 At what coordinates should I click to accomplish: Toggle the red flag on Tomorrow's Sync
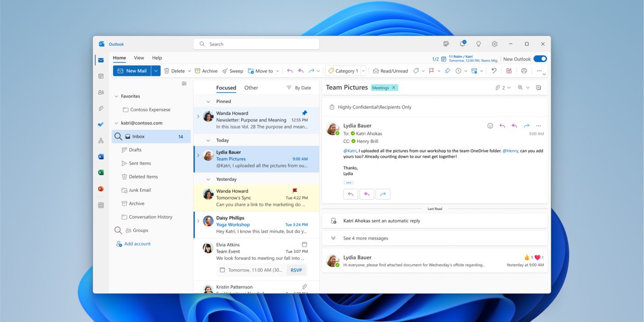click(x=295, y=191)
